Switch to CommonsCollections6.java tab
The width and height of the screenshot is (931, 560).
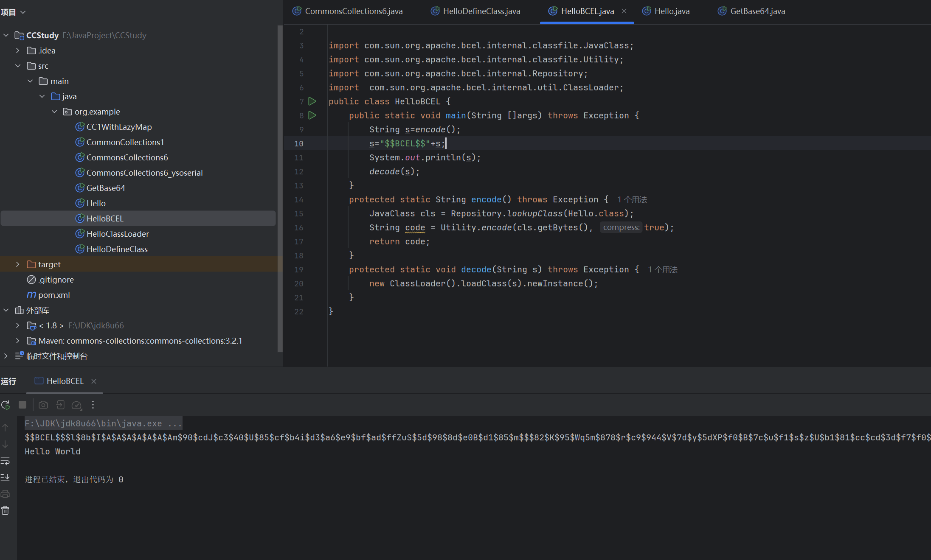353,11
